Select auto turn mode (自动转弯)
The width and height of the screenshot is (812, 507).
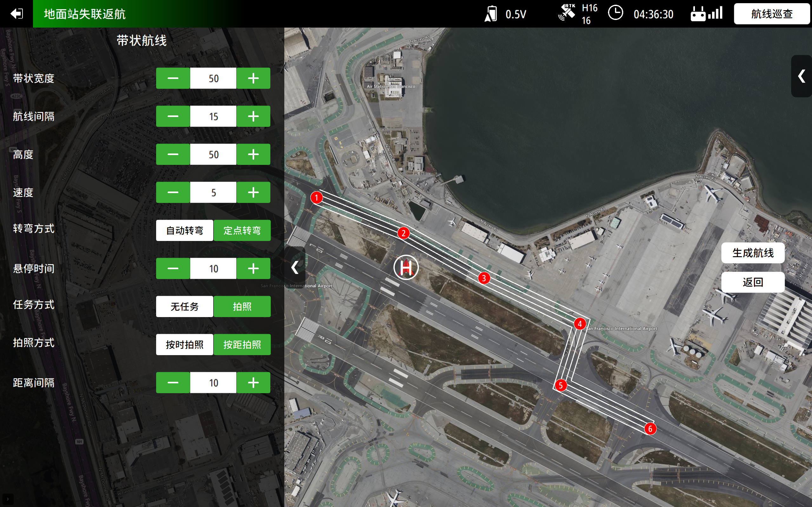coord(185,231)
